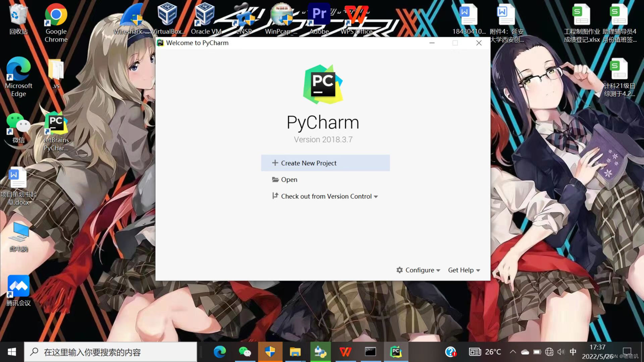Open File Explorer from the taskbar
644x362 pixels.
(x=295, y=352)
